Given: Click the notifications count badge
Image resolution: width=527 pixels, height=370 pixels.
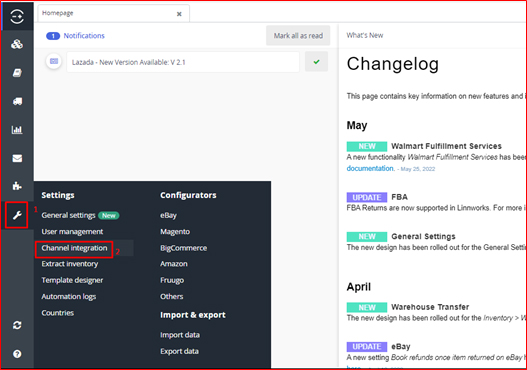Looking at the screenshot, I should [x=53, y=36].
